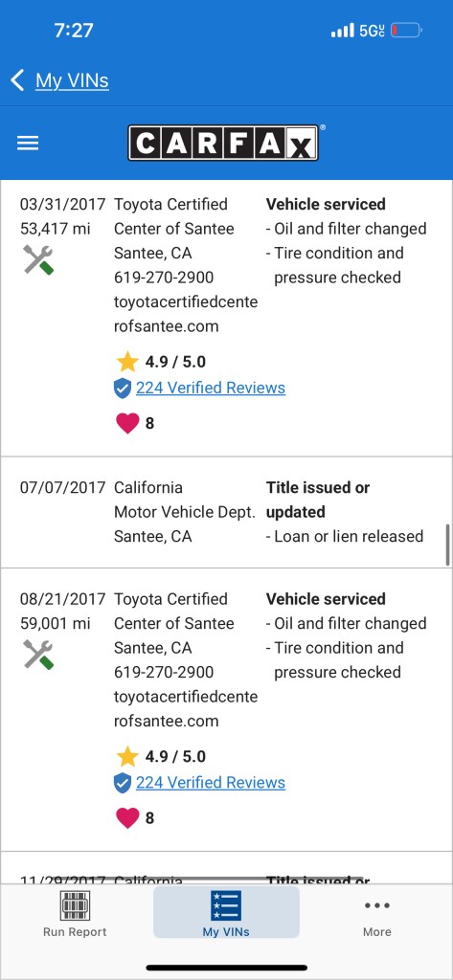The width and height of the screenshot is (453, 980).
Task: Tap the pink heart on 08/21/2017 entry
Action: click(x=127, y=818)
